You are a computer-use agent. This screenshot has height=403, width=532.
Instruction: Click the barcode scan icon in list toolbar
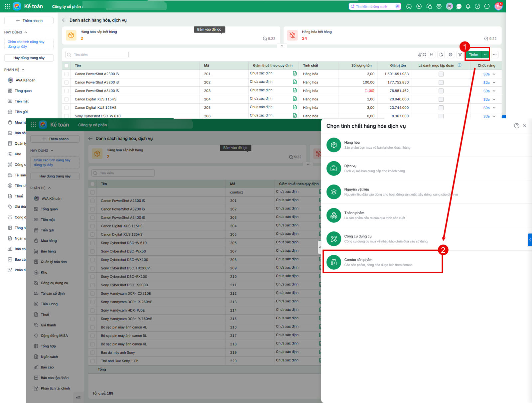(x=432, y=55)
